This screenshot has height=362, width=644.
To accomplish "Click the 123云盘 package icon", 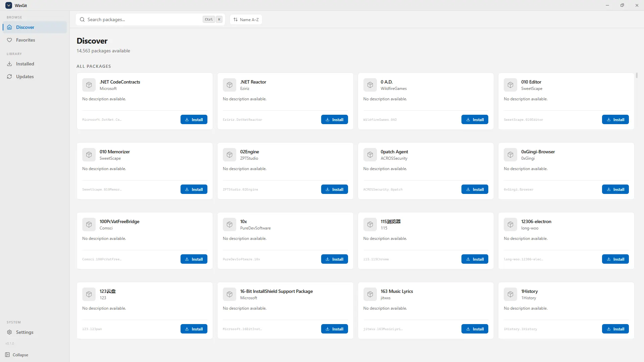I will [89, 294].
